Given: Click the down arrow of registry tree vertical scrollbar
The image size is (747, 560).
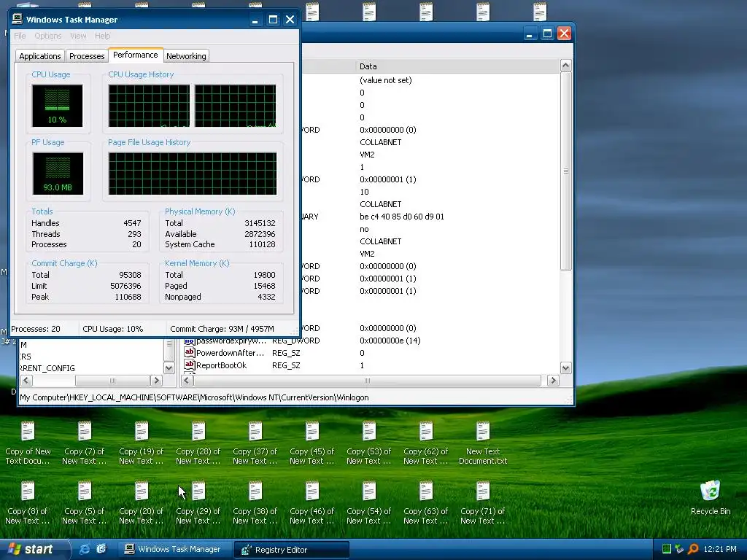Looking at the screenshot, I should click(169, 367).
